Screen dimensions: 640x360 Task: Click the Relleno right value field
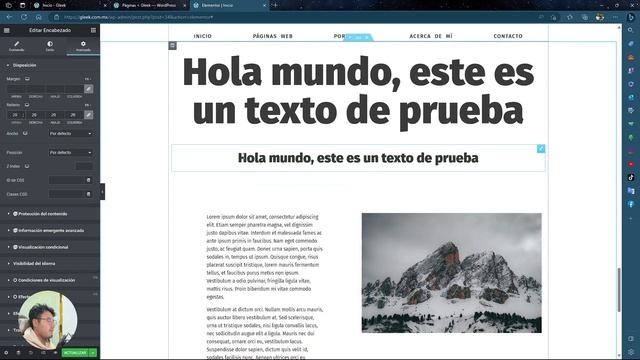35,115
